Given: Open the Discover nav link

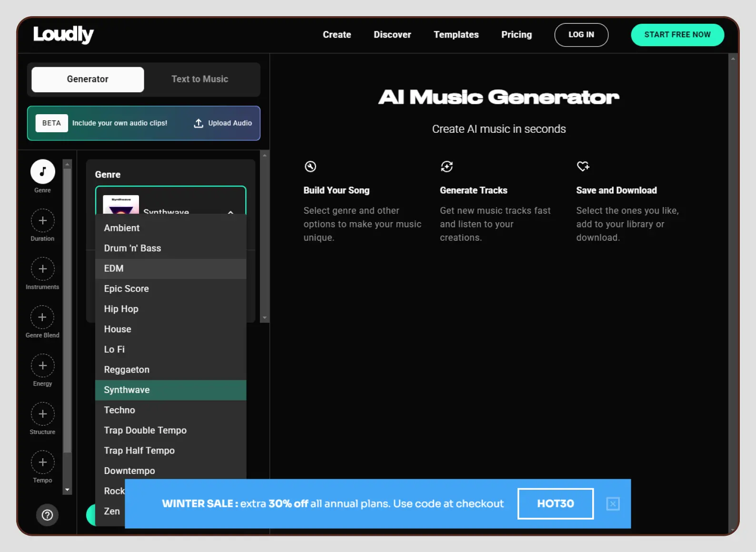Looking at the screenshot, I should click(392, 35).
